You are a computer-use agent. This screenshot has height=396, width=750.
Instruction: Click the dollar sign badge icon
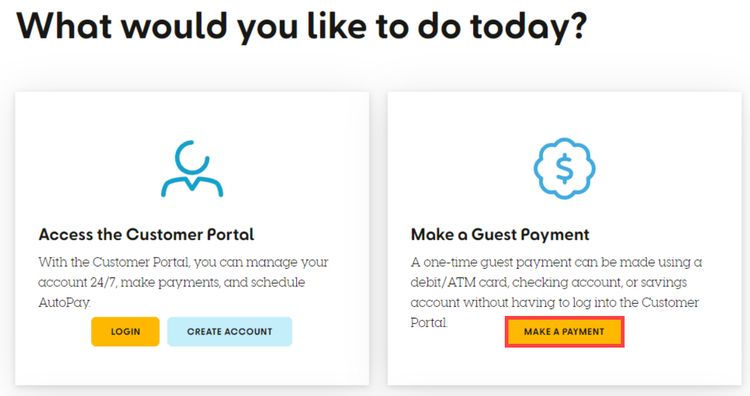pyautogui.click(x=564, y=168)
